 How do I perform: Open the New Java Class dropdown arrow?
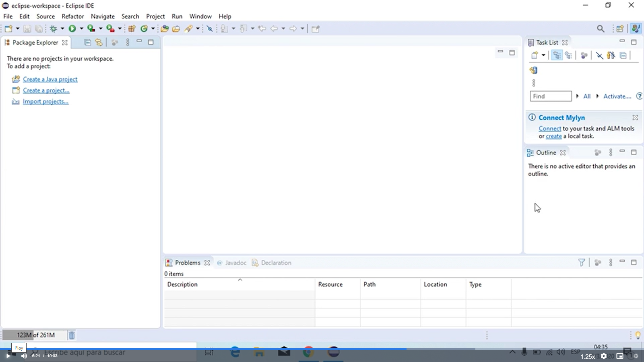pyautogui.click(x=153, y=29)
